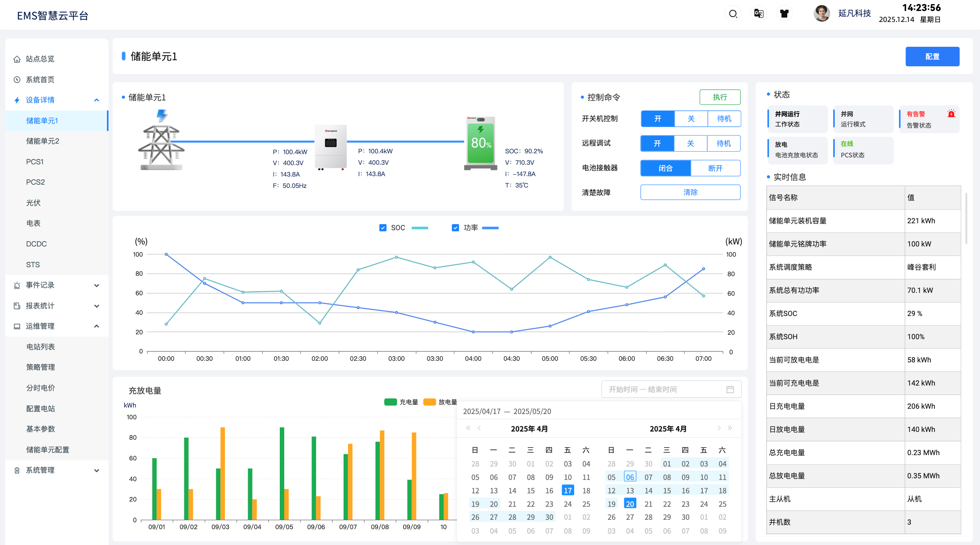Open 储能单元2 in the sidebar
The image size is (980, 545).
(43, 141)
